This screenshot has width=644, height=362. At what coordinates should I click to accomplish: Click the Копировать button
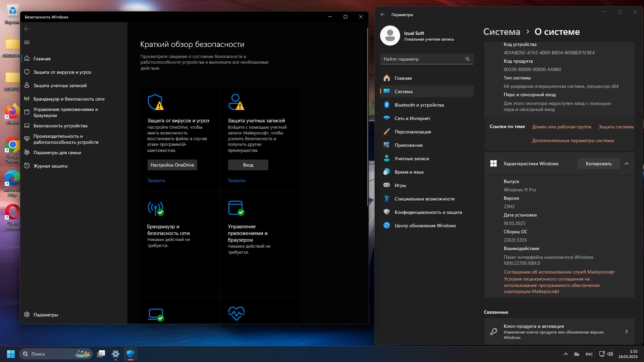click(x=598, y=164)
